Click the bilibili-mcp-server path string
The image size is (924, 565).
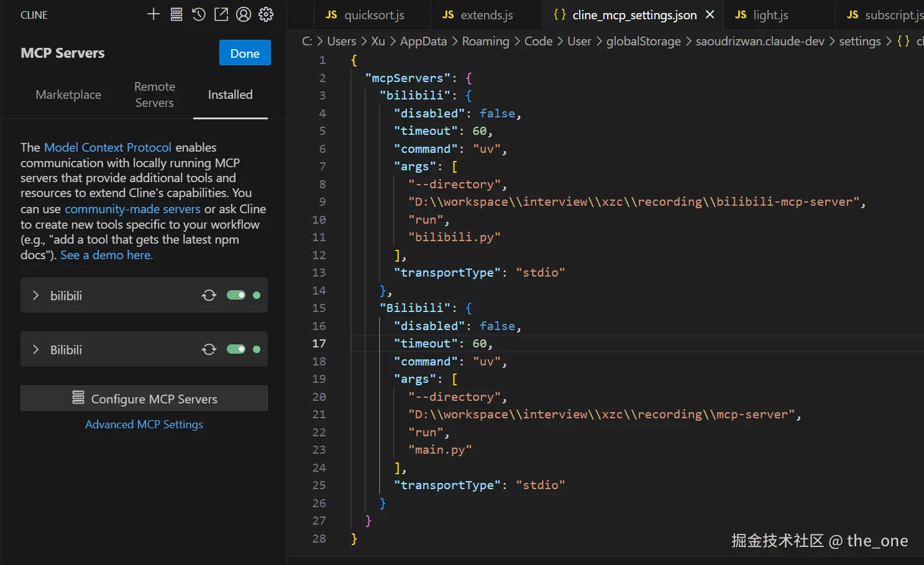[633, 201]
